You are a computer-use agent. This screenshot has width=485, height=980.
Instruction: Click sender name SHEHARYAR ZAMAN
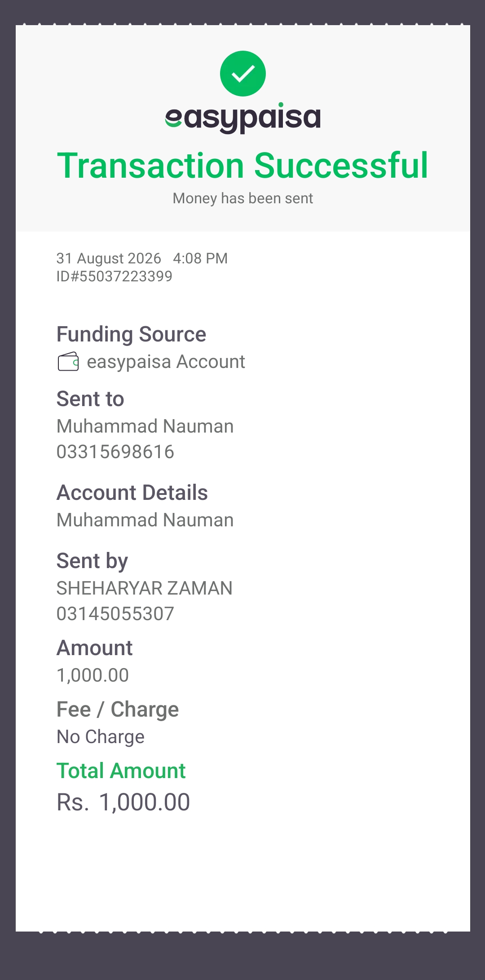[145, 588]
